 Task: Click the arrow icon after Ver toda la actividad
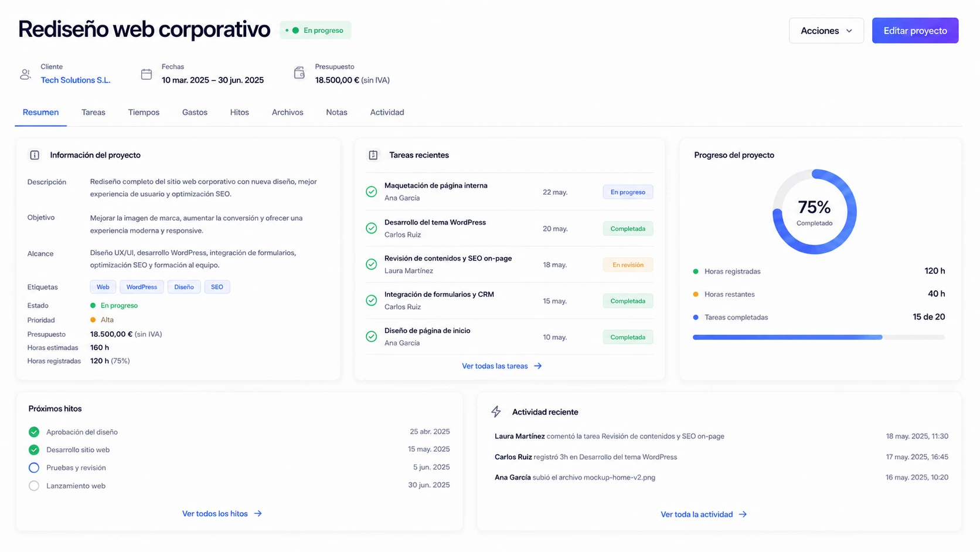pyautogui.click(x=743, y=514)
